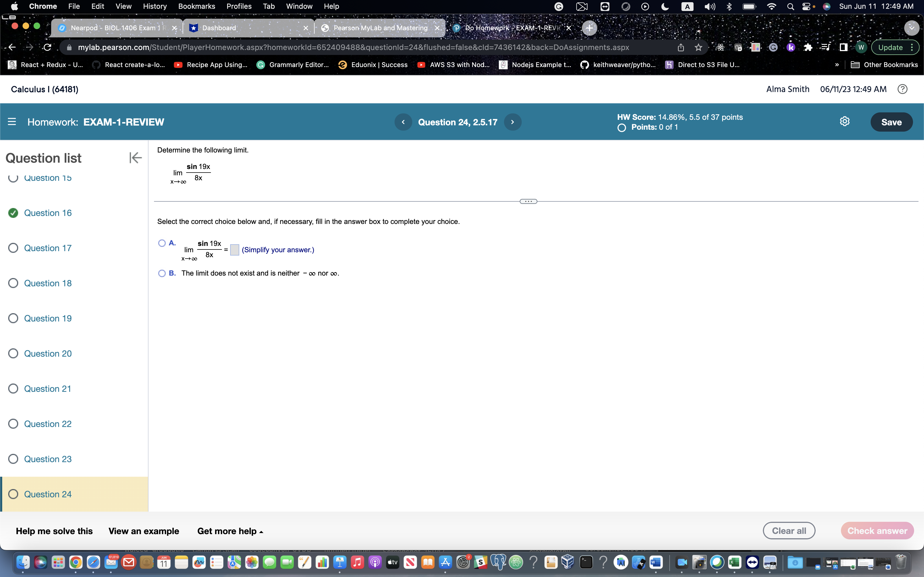
Task: Select choice B limit does not exist
Action: (x=162, y=273)
